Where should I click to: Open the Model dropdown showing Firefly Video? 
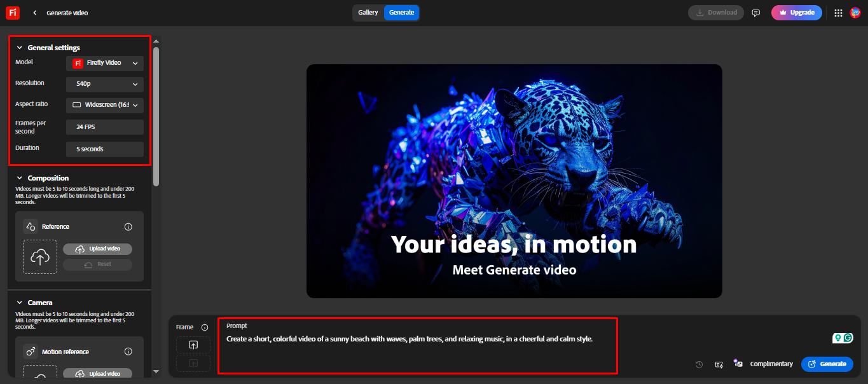[104, 63]
